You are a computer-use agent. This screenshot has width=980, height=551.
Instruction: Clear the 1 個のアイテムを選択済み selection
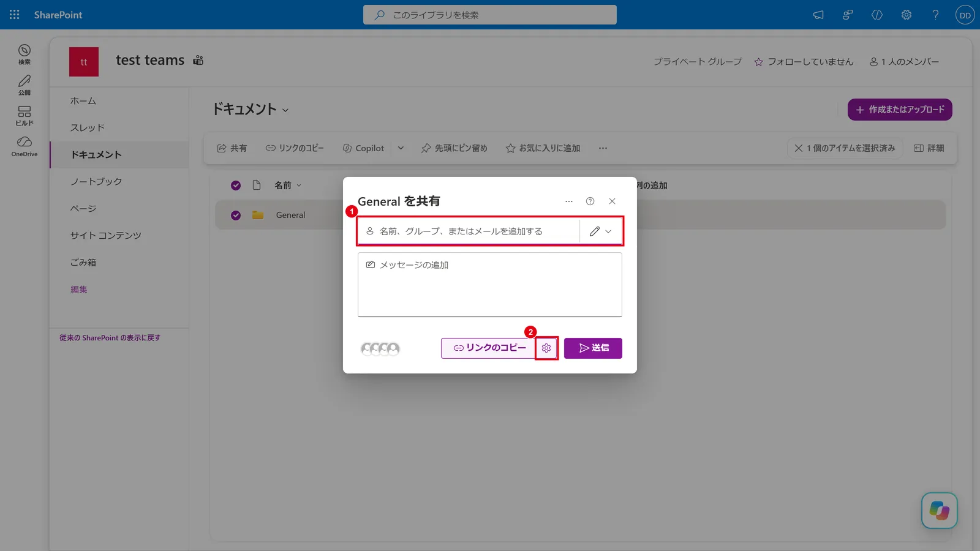pyautogui.click(x=845, y=148)
